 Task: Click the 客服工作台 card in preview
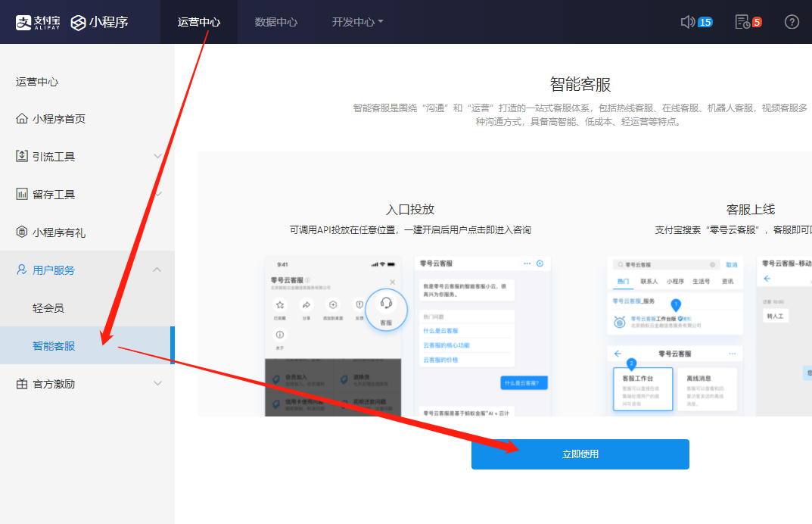[642, 389]
